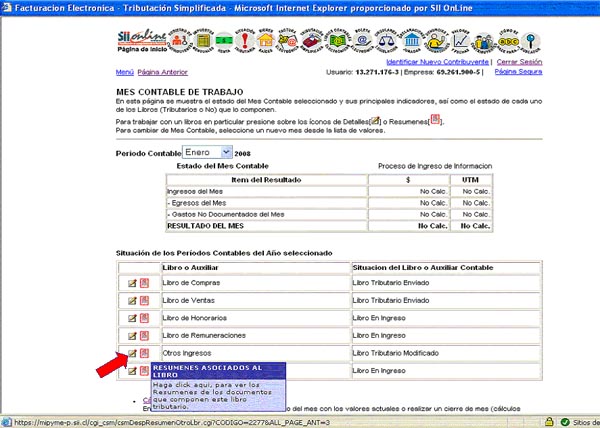Select the 'Libro de Remuneraciones' text
600x428 pixels.
(204, 336)
